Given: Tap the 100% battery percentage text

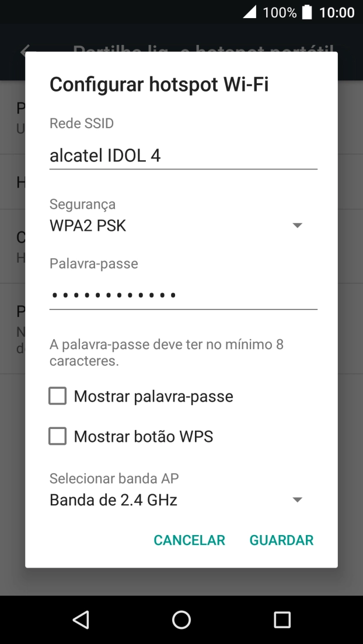Looking at the screenshot, I should point(280,12).
